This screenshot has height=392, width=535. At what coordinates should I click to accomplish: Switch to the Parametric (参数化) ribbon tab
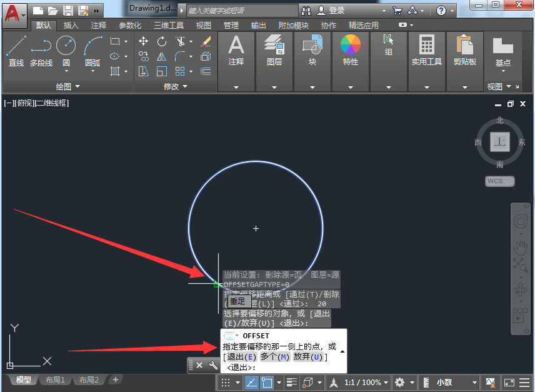[x=130, y=25]
